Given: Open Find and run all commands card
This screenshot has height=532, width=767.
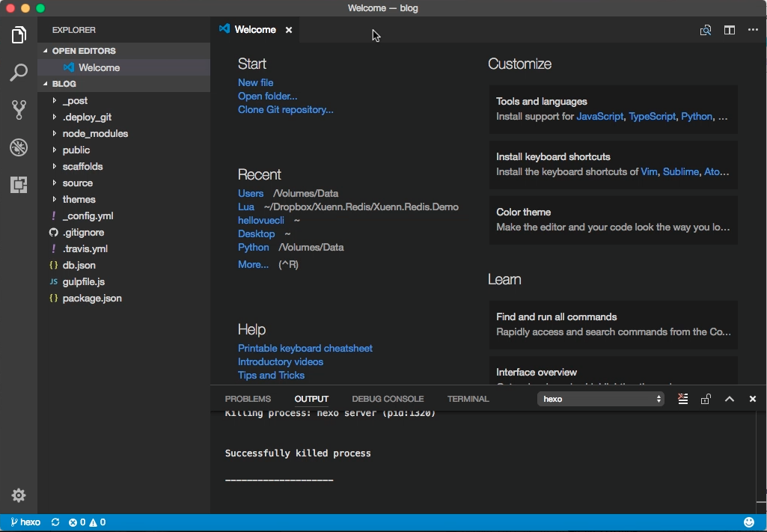Looking at the screenshot, I should (614, 325).
